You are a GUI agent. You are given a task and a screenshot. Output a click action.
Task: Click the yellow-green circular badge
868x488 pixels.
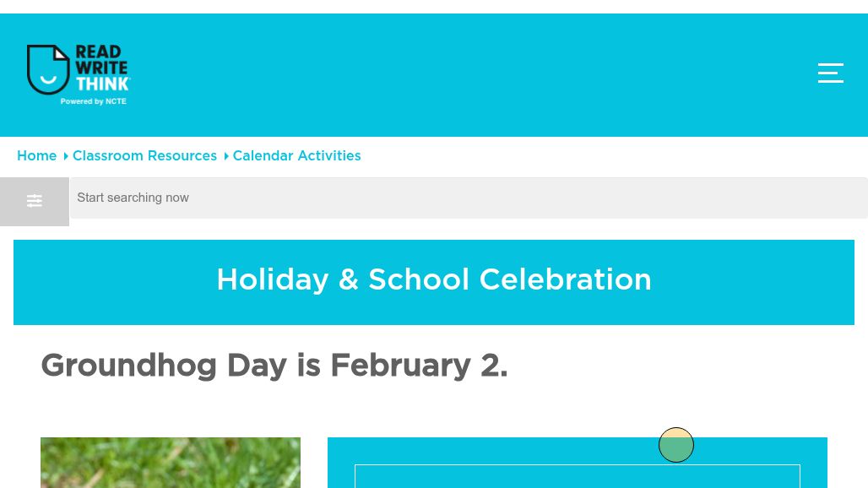click(x=676, y=445)
